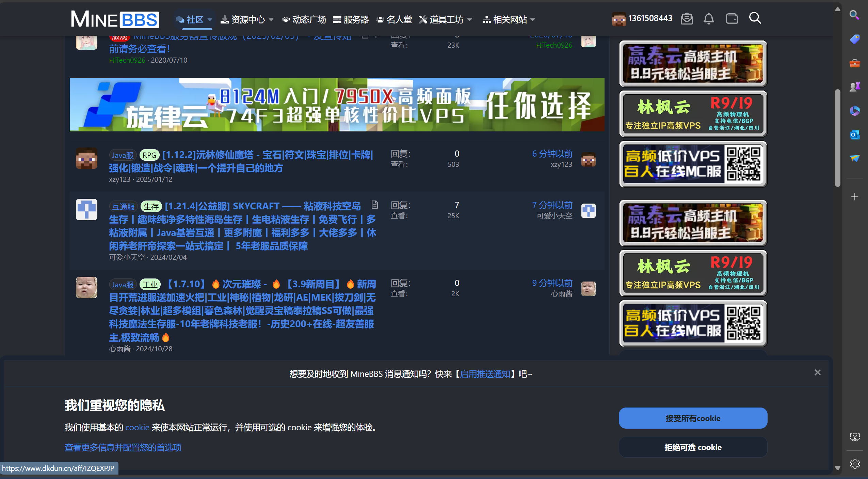The width and height of the screenshot is (868, 479).
Task: Open the wallet icon in header
Action: [x=732, y=18]
